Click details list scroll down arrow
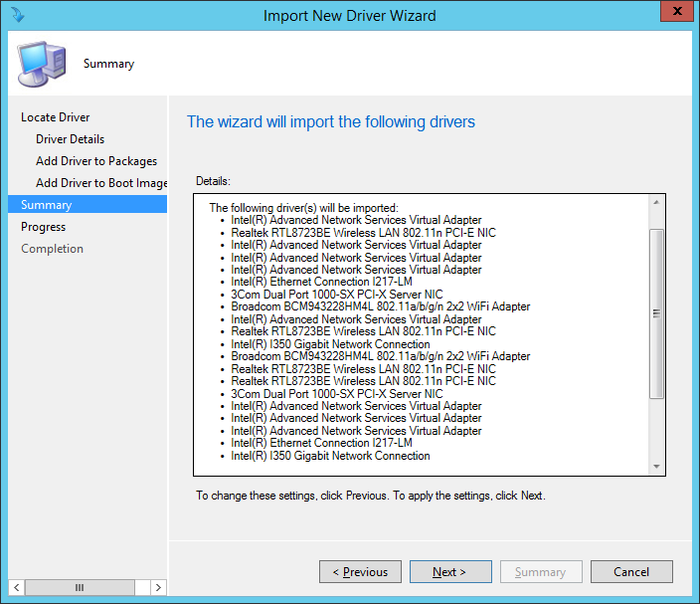Image resolution: width=700 pixels, height=604 pixels. point(656,467)
